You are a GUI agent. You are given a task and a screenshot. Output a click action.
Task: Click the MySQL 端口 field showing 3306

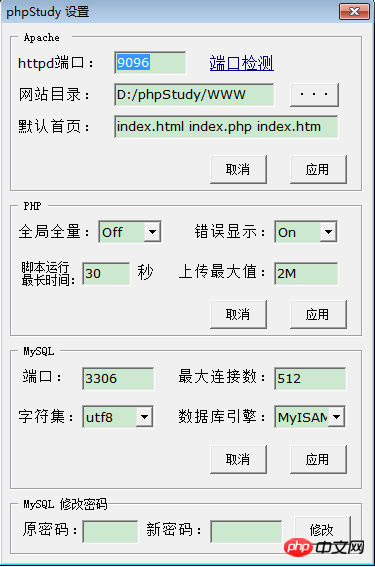pos(118,379)
